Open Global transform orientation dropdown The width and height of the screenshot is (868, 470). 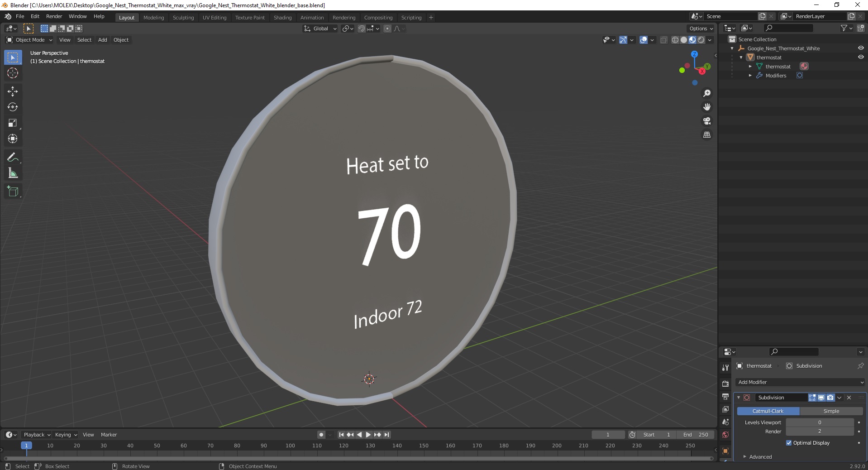pyautogui.click(x=320, y=29)
